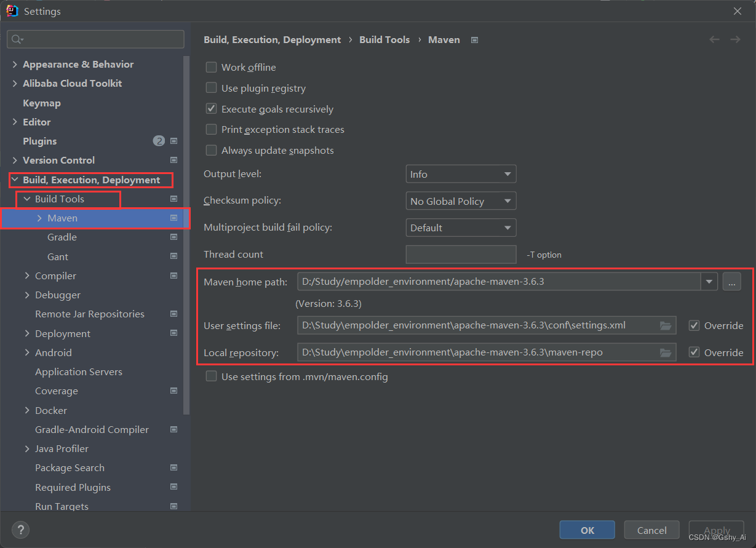This screenshot has width=756, height=548.
Task: Open the Checksum policy dropdown
Action: coord(461,201)
